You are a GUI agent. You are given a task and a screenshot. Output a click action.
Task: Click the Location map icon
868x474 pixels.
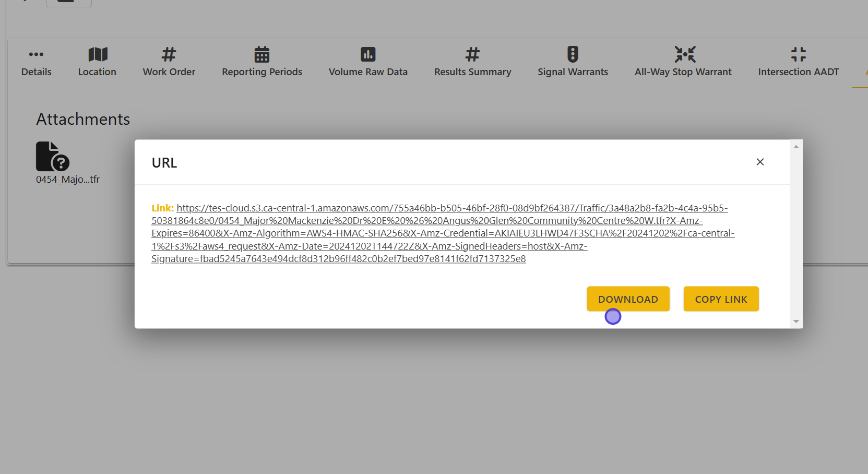98,54
